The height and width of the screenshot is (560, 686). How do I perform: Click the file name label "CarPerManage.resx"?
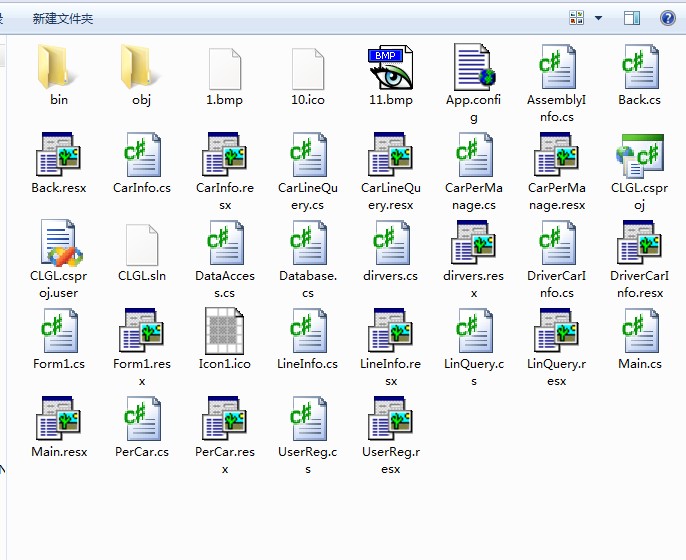click(x=556, y=196)
